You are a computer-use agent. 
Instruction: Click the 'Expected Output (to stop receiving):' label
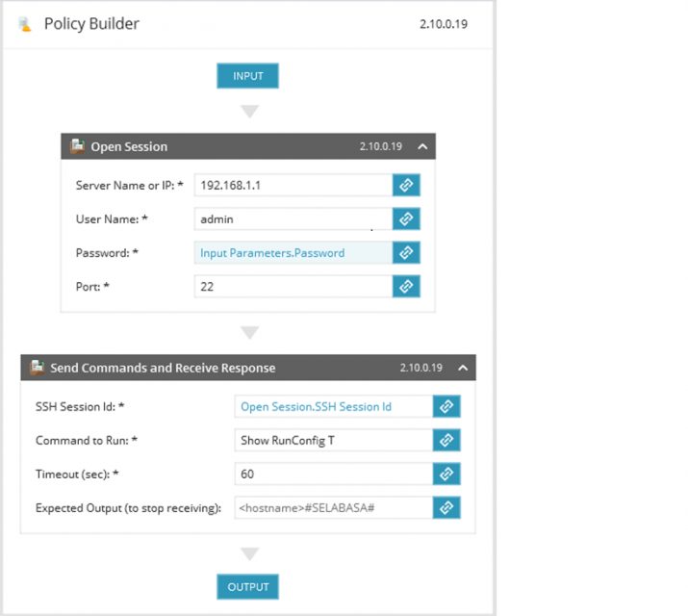[x=128, y=508]
